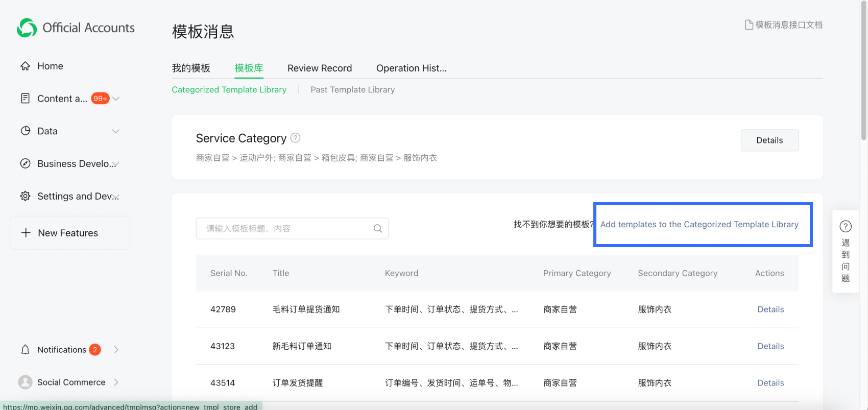This screenshot has width=868, height=410.
Task: Click the help question mark icon at right
Action: [x=846, y=226]
